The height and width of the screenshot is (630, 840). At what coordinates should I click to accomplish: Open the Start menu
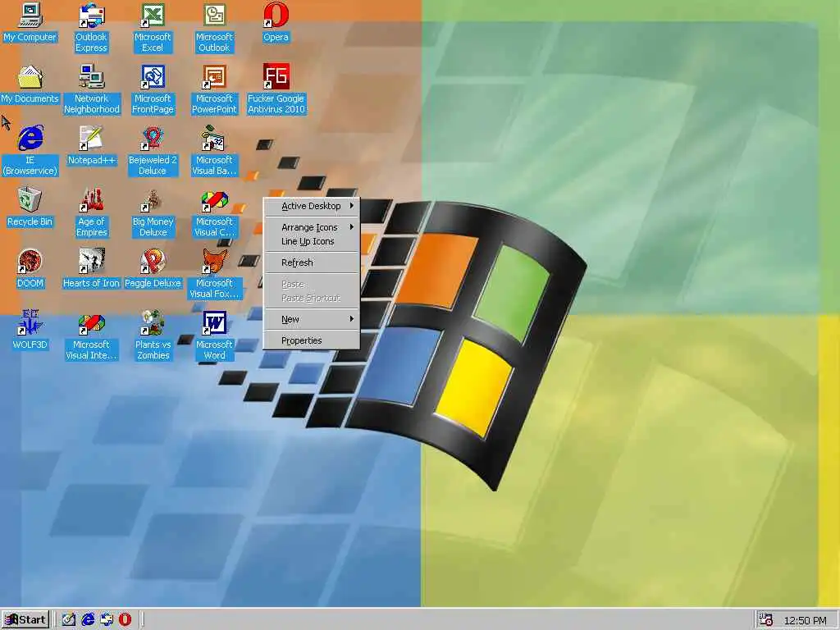pyautogui.click(x=25, y=620)
